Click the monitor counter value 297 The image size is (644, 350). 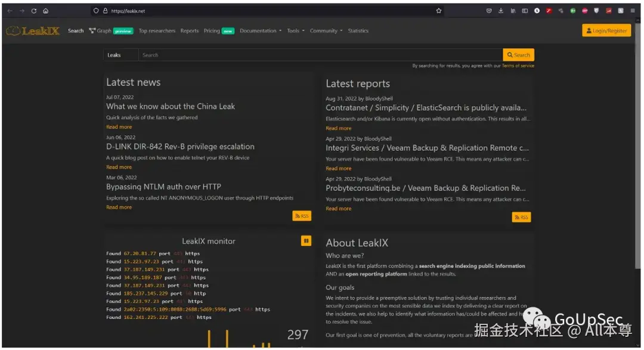point(298,335)
